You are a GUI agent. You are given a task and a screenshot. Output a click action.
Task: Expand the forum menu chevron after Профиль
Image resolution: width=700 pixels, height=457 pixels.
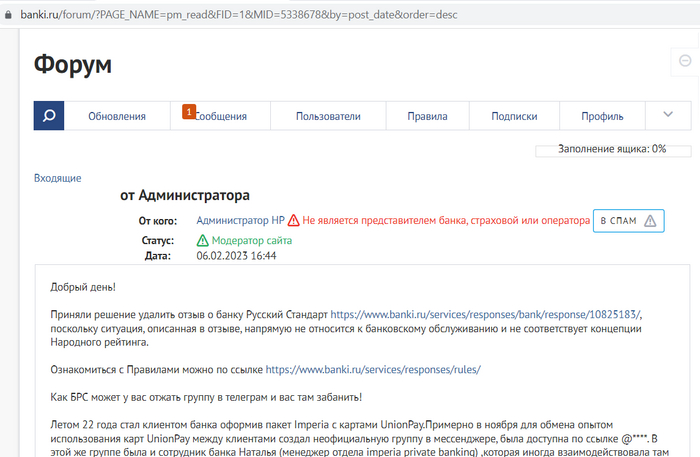click(668, 115)
